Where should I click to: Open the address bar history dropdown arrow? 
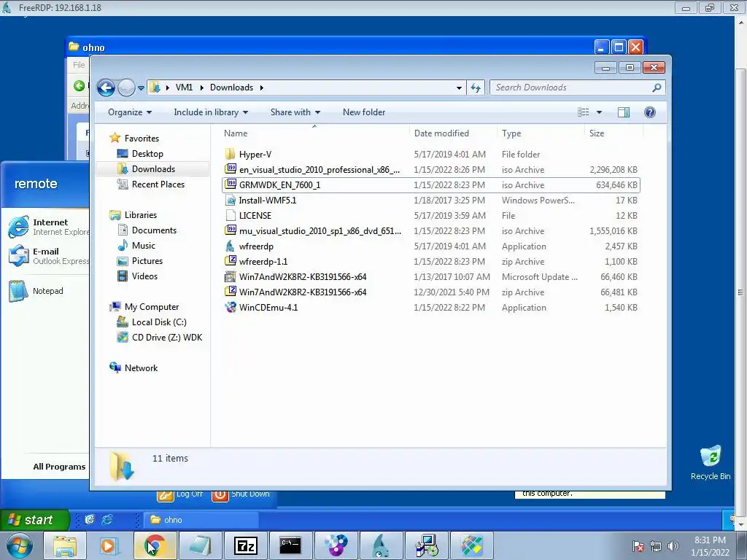pyautogui.click(x=459, y=88)
